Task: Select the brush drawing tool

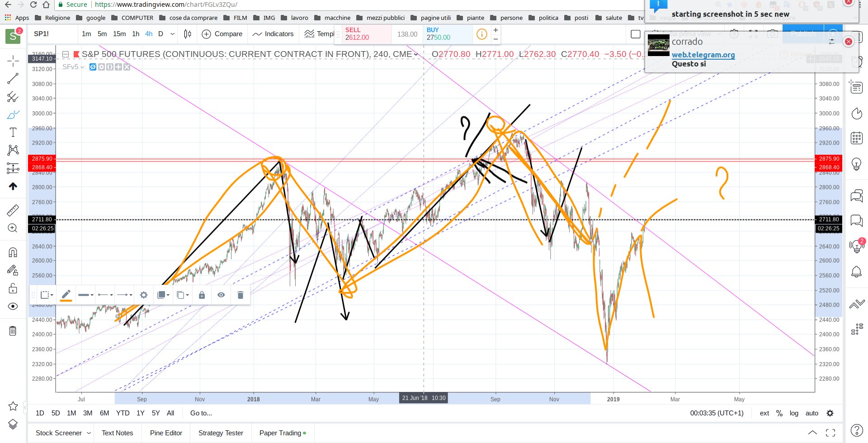Action: coord(13,114)
